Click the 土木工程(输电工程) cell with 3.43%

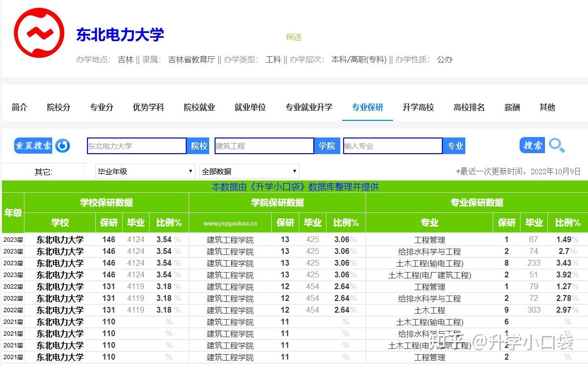coord(430,263)
